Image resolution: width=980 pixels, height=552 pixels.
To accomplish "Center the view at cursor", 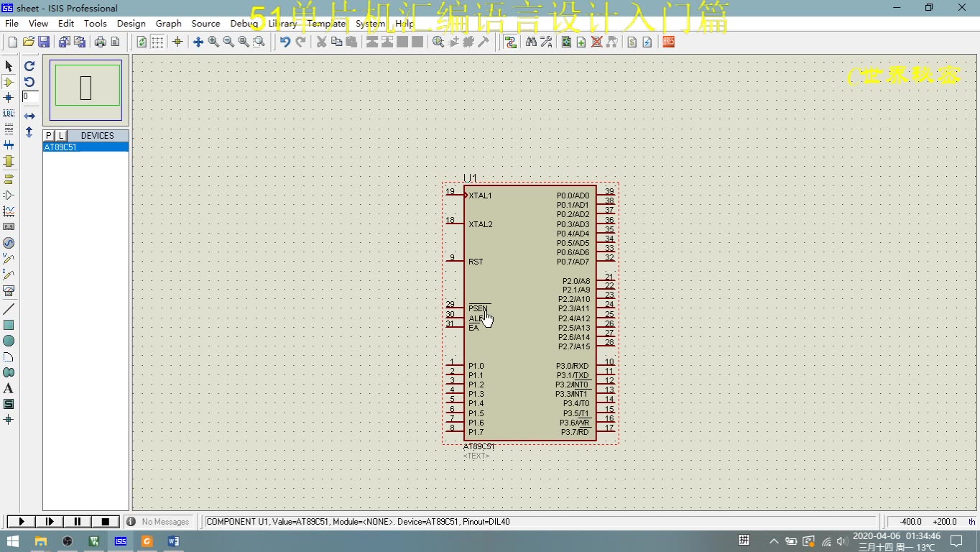I will (x=198, y=42).
